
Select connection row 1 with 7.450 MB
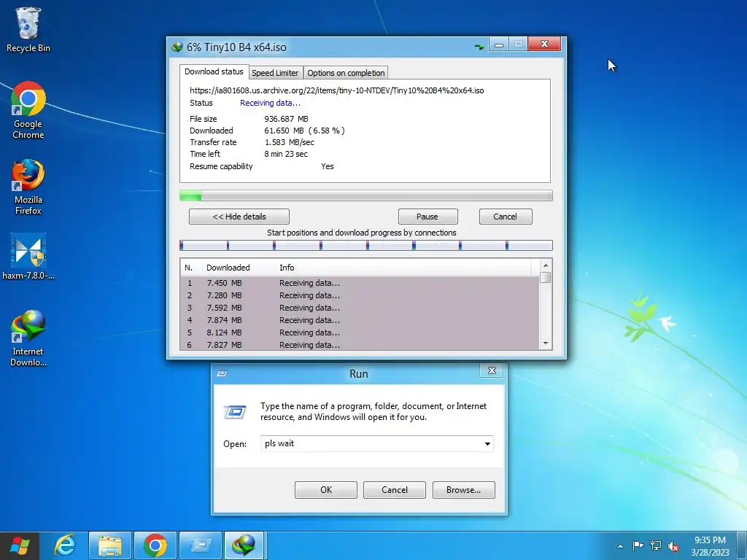(x=360, y=283)
